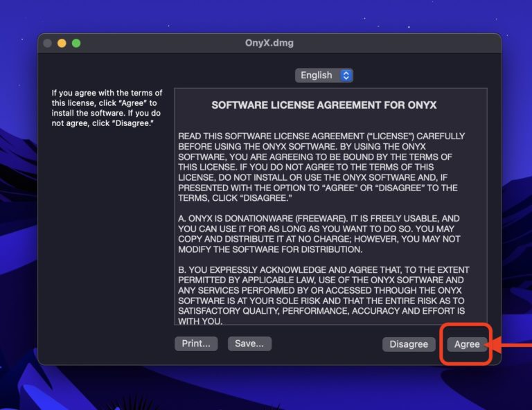Image resolution: width=532 pixels, height=410 pixels.
Task: Save the license text with Save...
Action: 249,344
